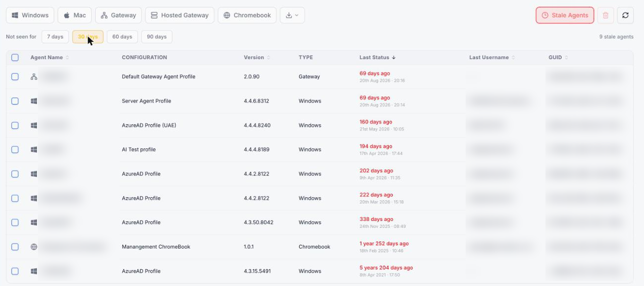The width and height of the screenshot is (644, 286).
Task: Sort table by Last Username column
Action: pyautogui.click(x=492, y=58)
